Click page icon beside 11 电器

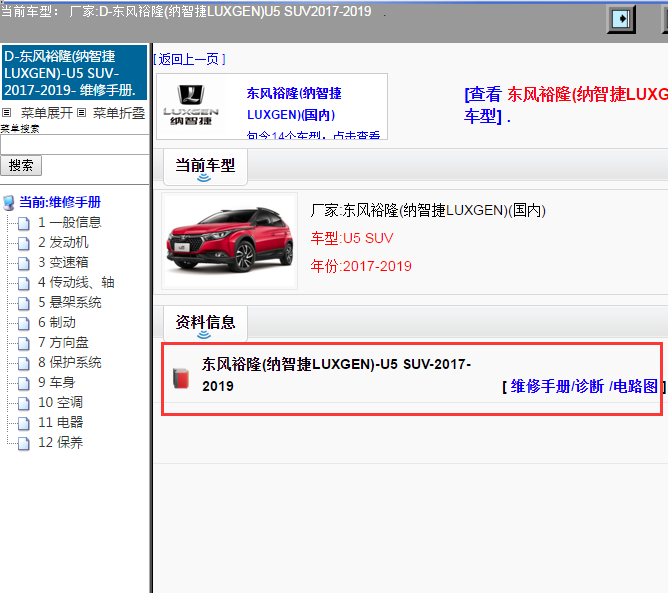(x=24, y=423)
